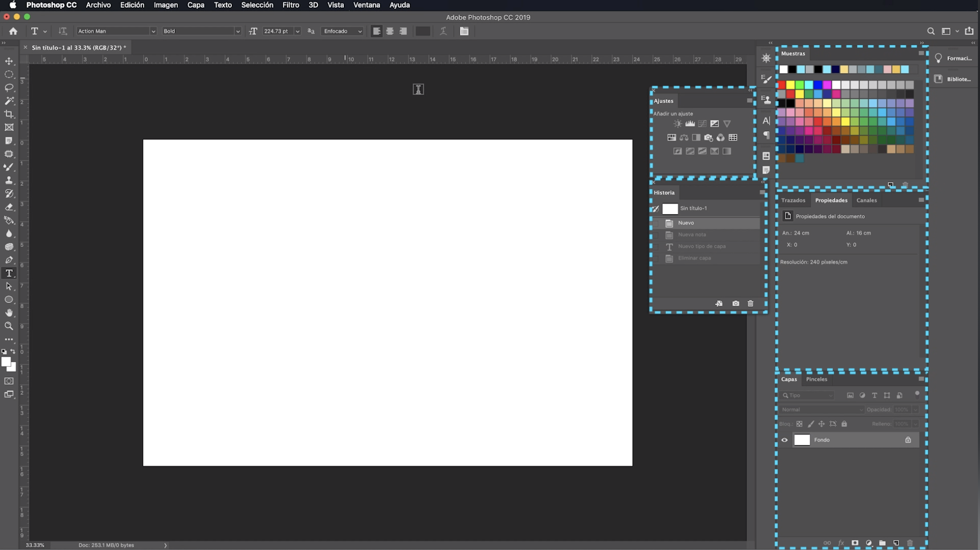Select the Path Selection tool
Image resolution: width=980 pixels, height=550 pixels.
pyautogui.click(x=9, y=286)
